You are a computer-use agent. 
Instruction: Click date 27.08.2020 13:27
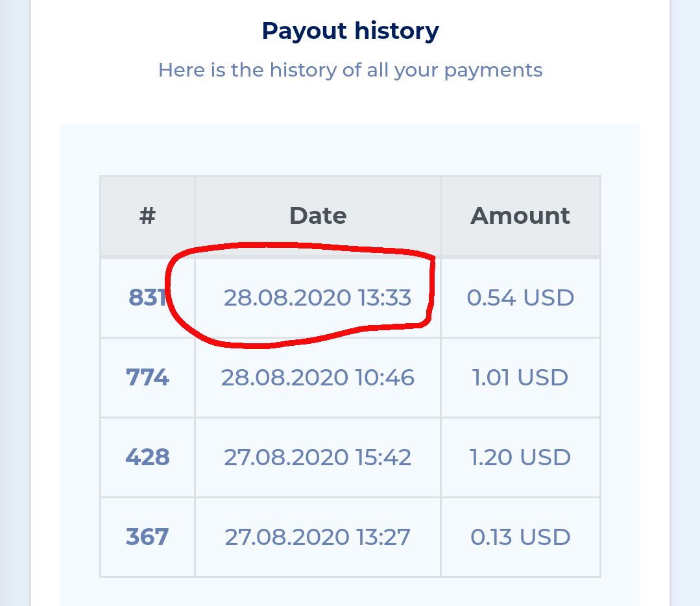tap(317, 537)
